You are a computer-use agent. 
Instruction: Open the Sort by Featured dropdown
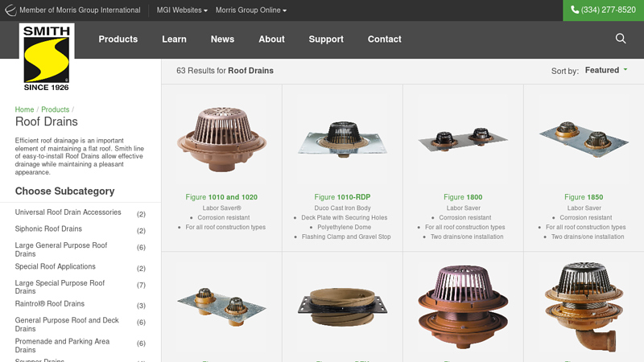click(606, 70)
